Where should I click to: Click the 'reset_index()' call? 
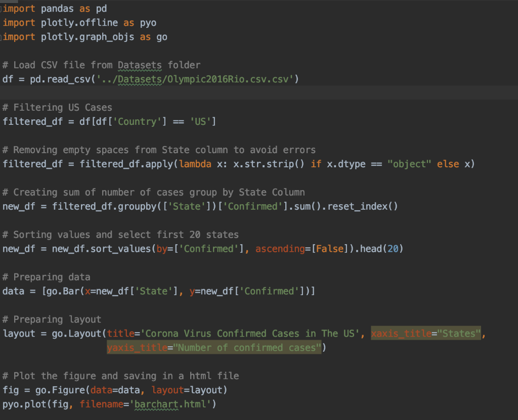click(x=363, y=206)
